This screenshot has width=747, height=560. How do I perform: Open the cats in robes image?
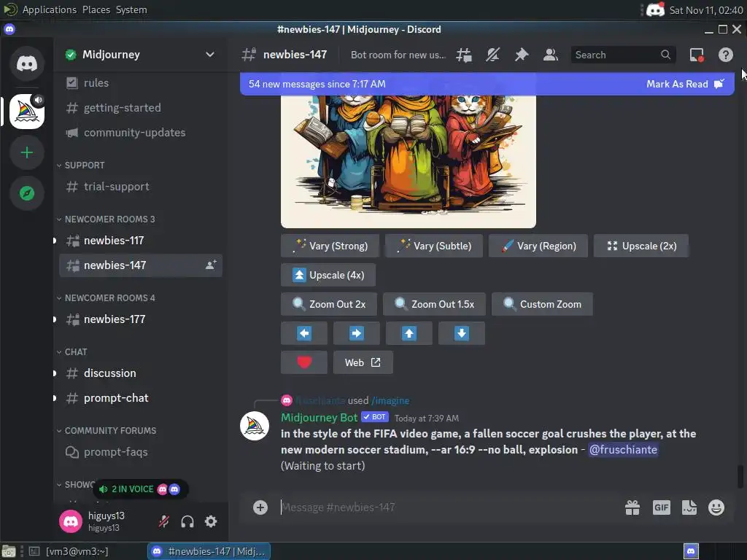click(x=409, y=161)
